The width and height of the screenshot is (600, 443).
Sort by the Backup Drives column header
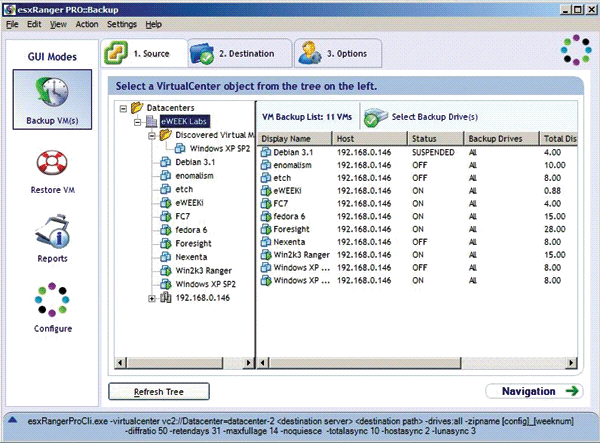[502, 138]
